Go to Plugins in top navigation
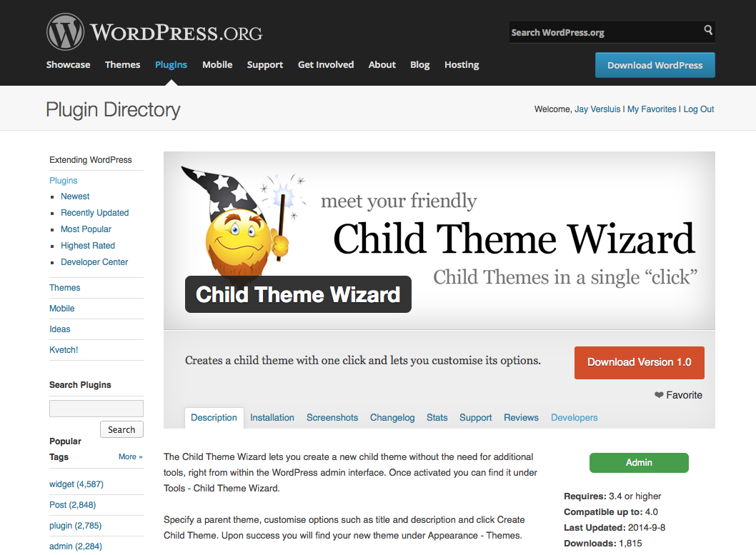The height and width of the screenshot is (555, 756). click(x=171, y=64)
